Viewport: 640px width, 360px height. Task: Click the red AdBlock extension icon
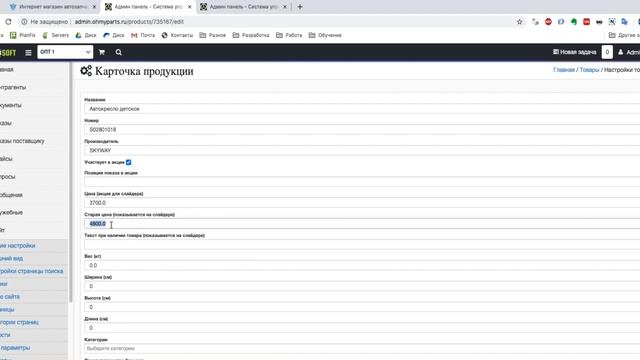click(x=548, y=22)
